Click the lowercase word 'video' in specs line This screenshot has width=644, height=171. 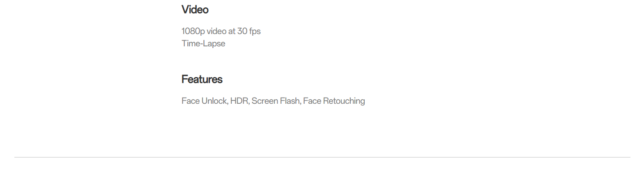[216, 31]
